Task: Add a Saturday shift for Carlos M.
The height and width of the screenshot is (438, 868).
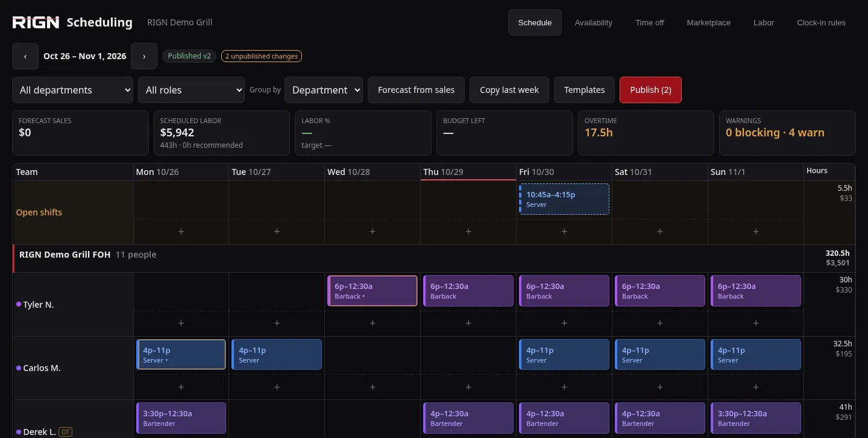Action: (x=660, y=387)
